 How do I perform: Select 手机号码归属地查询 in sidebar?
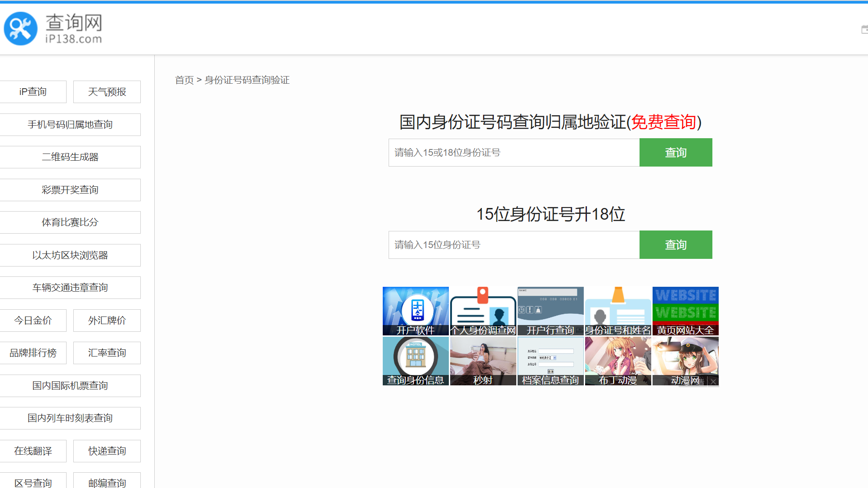coord(70,125)
